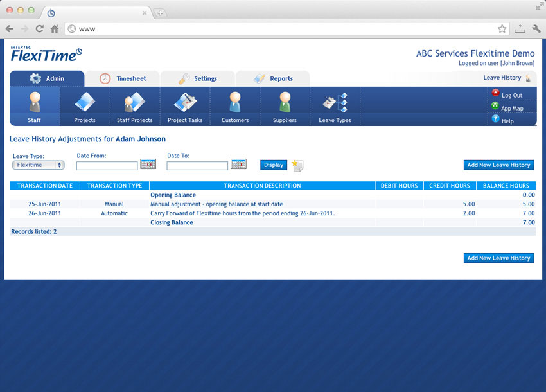Click the Display button
Screen dimensions: 546x392
tap(273, 165)
